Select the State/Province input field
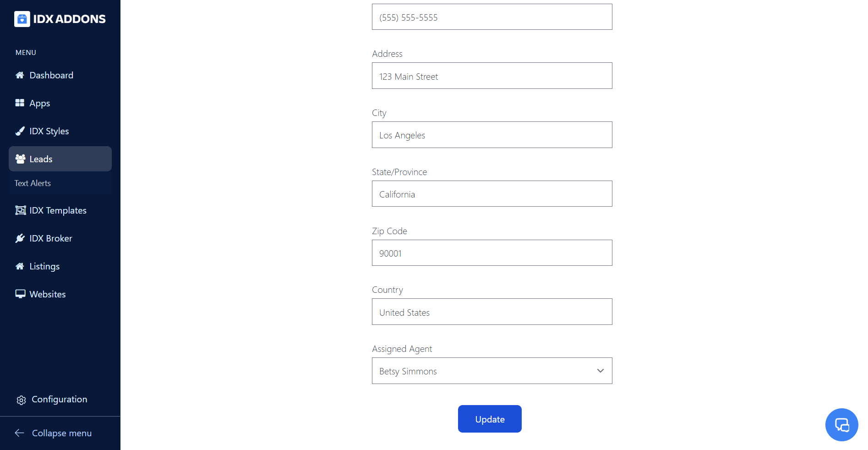Viewport: 868px width, 450px height. [491, 194]
